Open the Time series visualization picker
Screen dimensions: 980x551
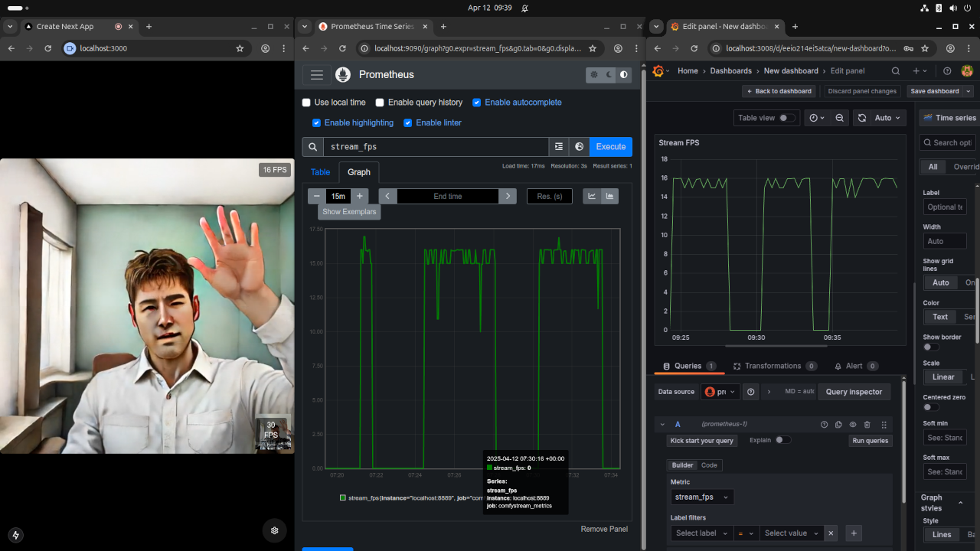949,118
